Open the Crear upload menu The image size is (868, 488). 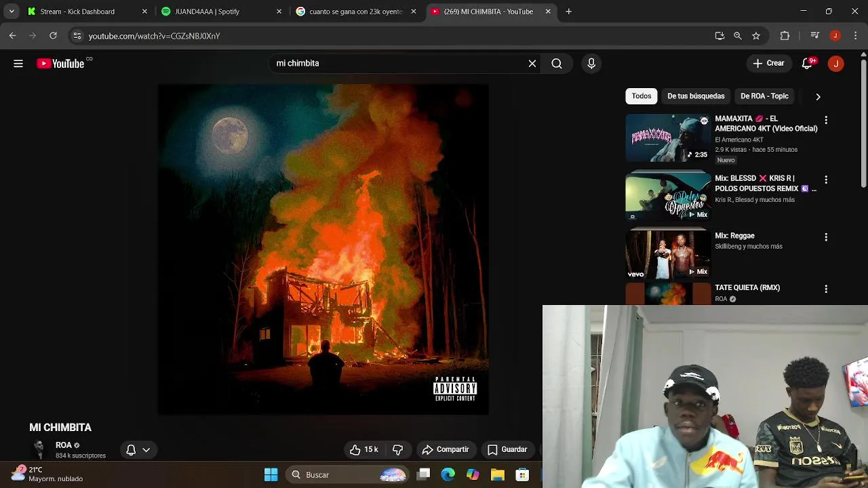768,63
